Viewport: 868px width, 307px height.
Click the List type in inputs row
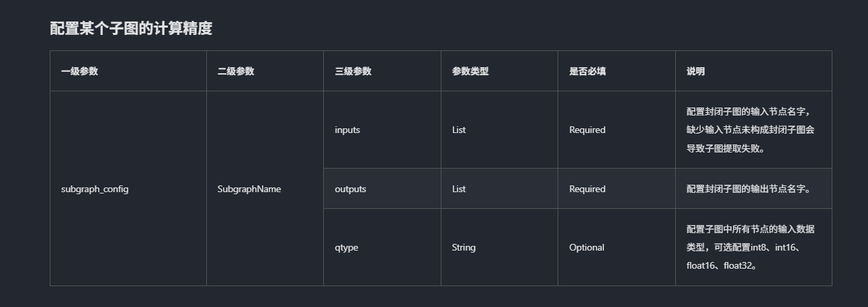click(459, 130)
